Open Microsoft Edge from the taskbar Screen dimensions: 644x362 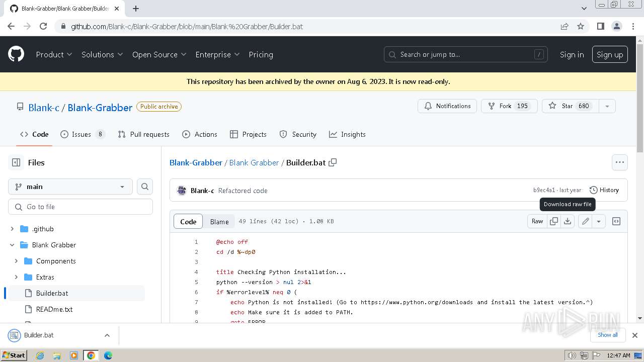(108, 355)
